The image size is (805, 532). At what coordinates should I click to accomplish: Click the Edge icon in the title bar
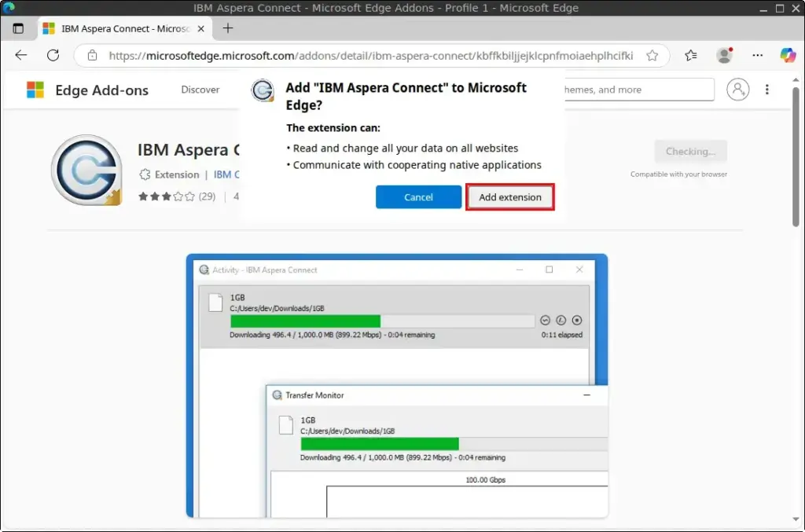[x=9, y=8]
